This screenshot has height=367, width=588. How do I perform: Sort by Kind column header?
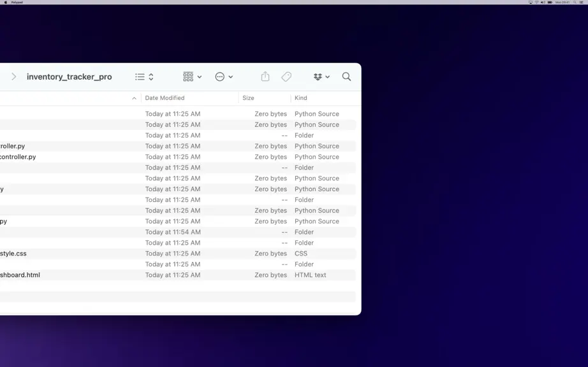pyautogui.click(x=301, y=97)
